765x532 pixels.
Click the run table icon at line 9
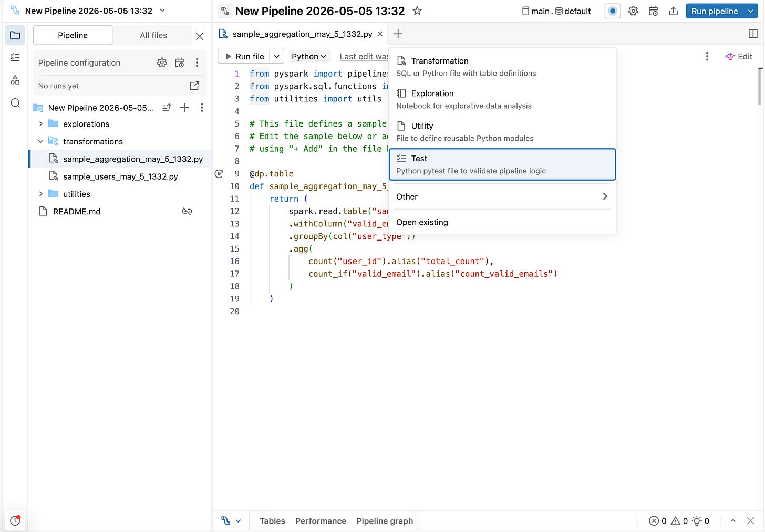(x=219, y=174)
